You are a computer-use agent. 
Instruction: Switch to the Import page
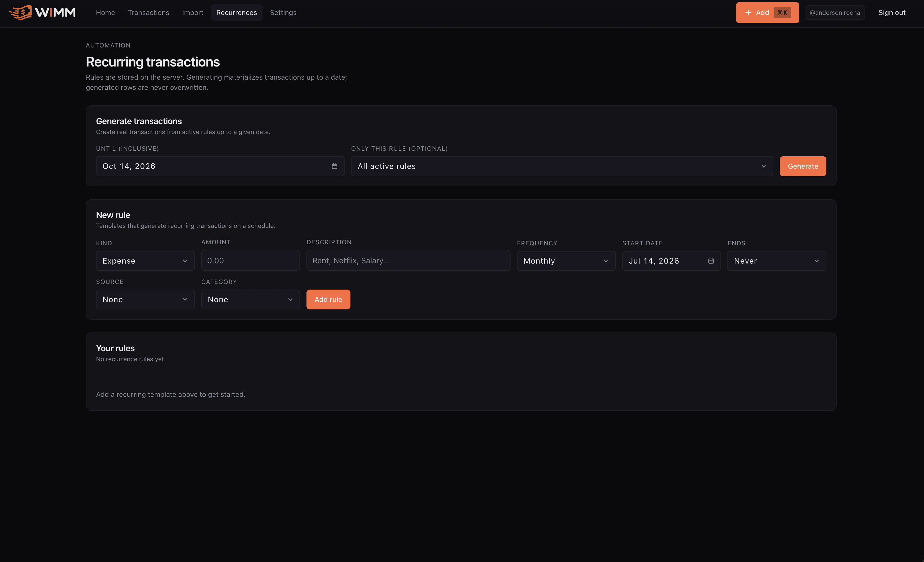[193, 12]
